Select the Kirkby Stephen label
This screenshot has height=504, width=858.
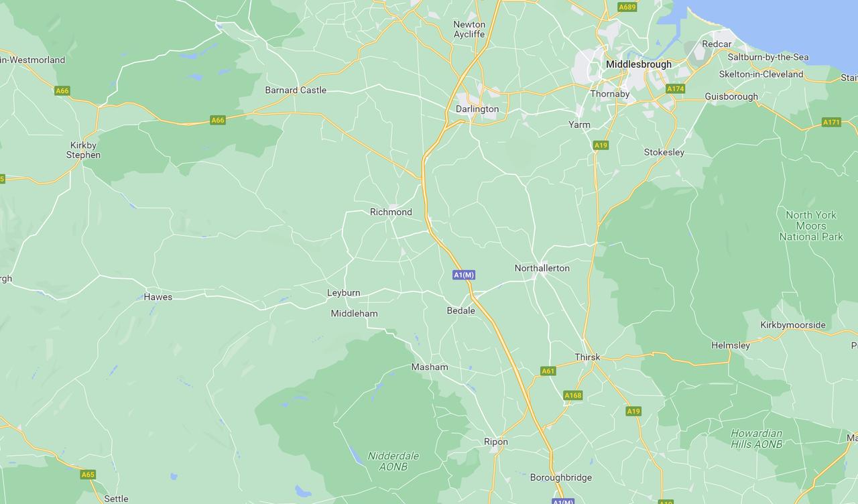[x=83, y=150]
